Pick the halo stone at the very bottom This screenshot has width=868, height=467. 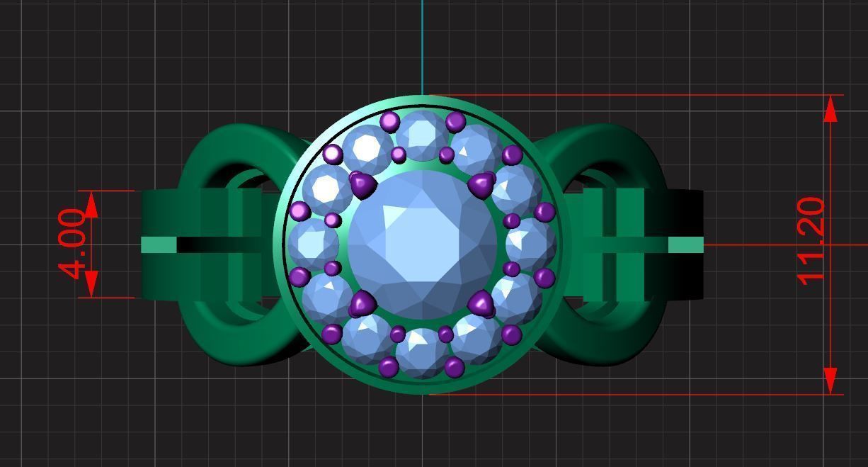(x=421, y=352)
